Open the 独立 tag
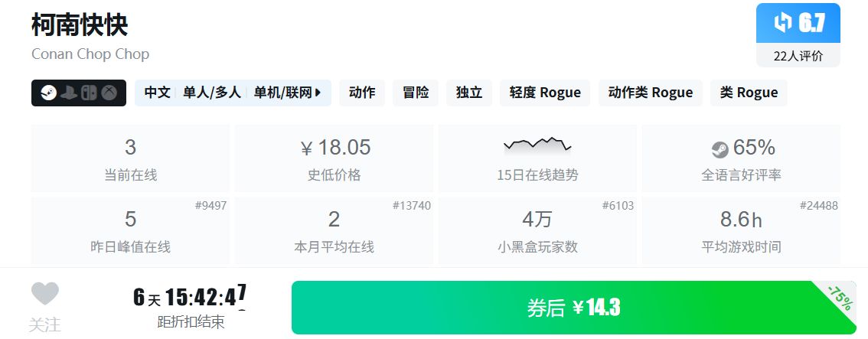The height and width of the screenshot is (339, 868). [x=469, y=93]
